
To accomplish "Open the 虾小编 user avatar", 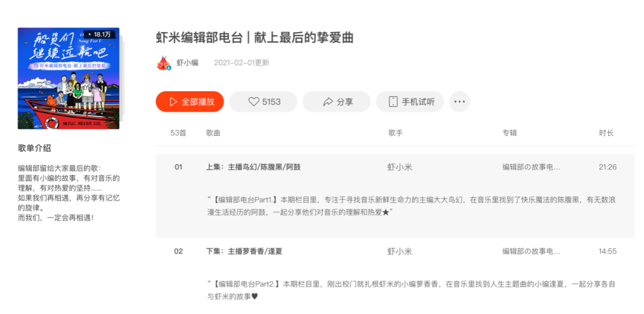I will tap(163, 63).
